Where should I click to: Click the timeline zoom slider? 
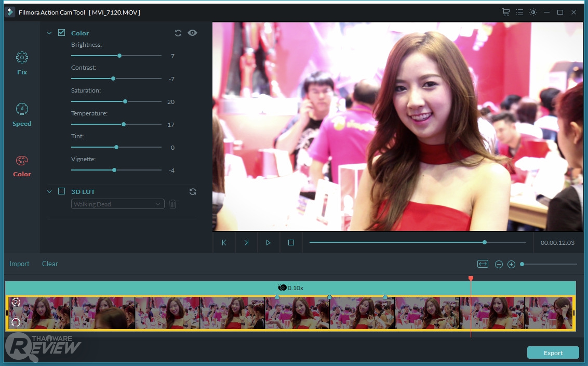[x=549, y=264]
